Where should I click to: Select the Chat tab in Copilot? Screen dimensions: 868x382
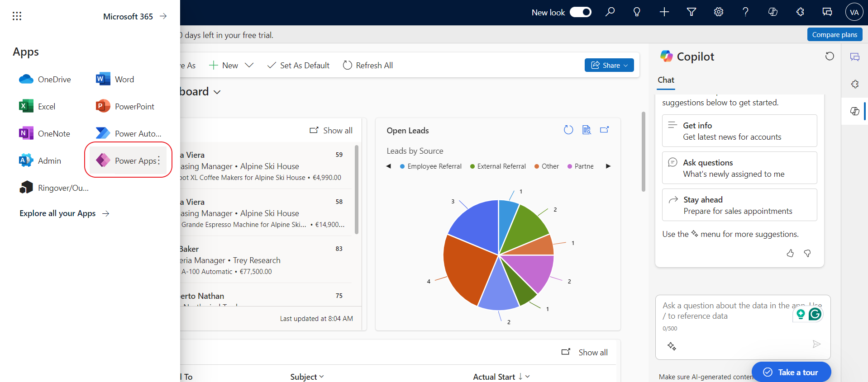click(666, 80)
